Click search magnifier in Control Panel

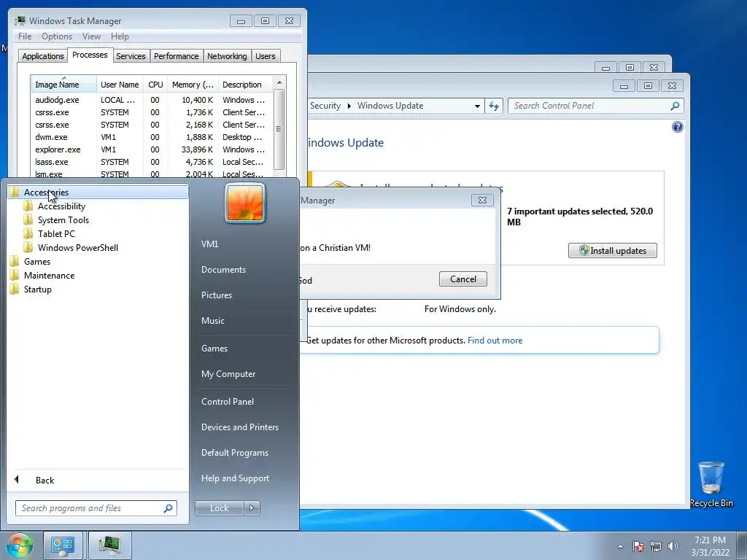675,106
